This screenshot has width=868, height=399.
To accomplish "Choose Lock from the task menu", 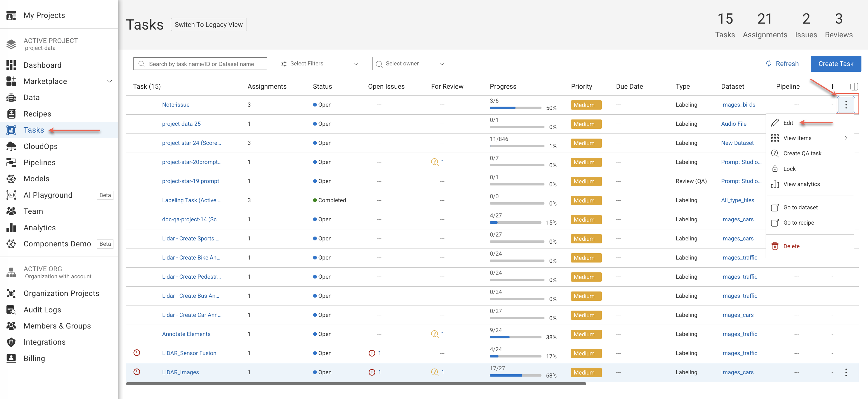I will click(x=810, y=169).
